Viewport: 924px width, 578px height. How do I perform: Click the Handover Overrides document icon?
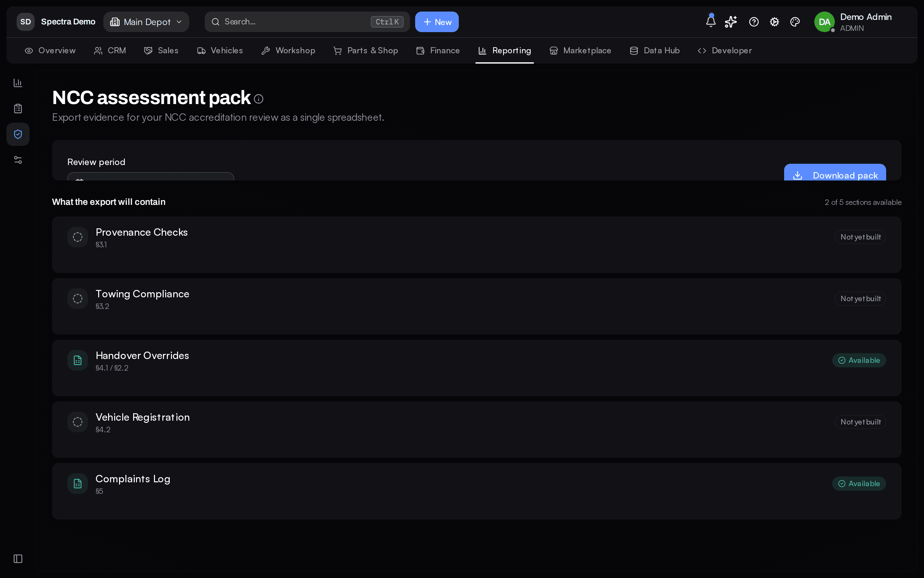[x=78, y=360]
